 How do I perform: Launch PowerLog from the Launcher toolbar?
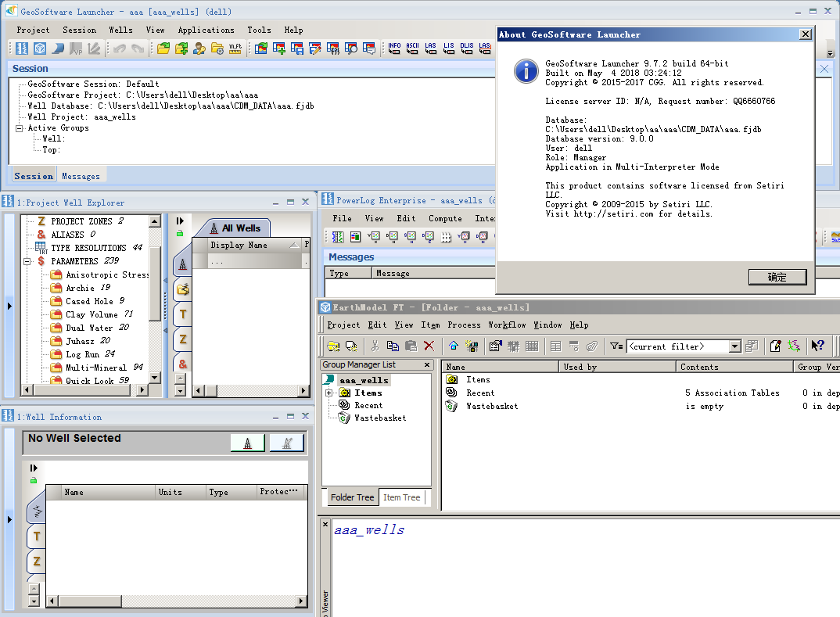pos(22,48)
